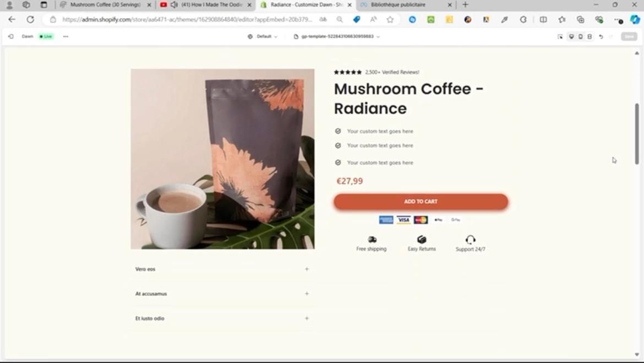Select the 2,500+ Verified Reviews text
The image size is (644, 363).
click(x=392, y=72)
